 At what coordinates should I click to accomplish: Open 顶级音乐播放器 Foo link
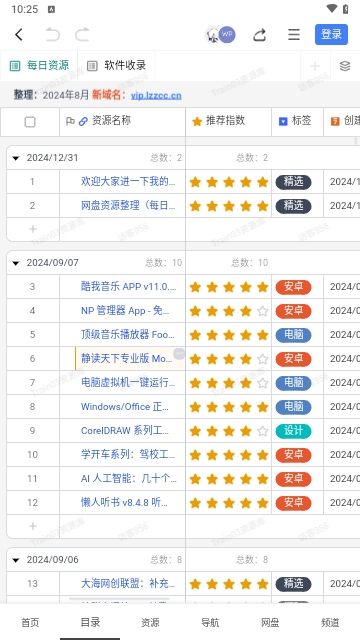coord(128,335)
